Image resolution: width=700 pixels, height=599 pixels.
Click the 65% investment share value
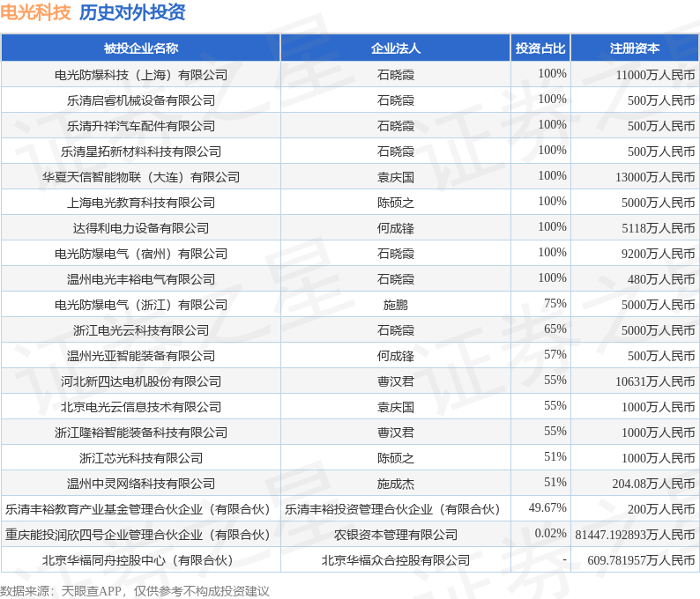tap(555, 329)
